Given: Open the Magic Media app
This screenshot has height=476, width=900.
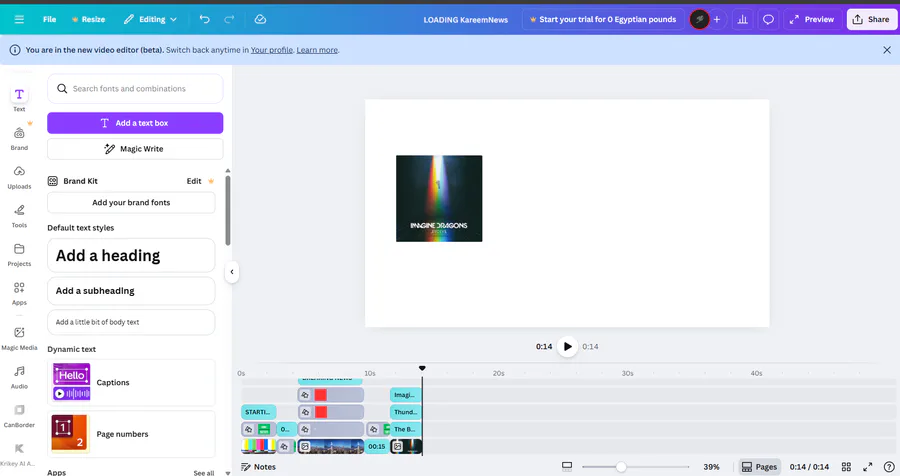Looking at the screenshot, I should [x=19, y=338].
